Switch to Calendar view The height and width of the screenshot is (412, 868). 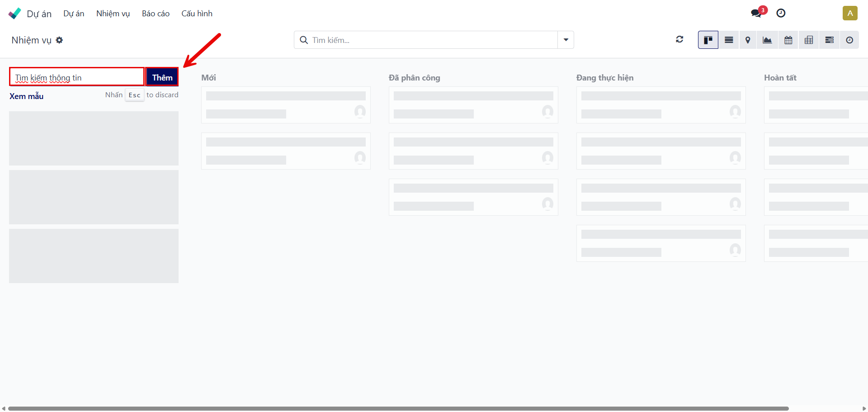click(788, 40)
